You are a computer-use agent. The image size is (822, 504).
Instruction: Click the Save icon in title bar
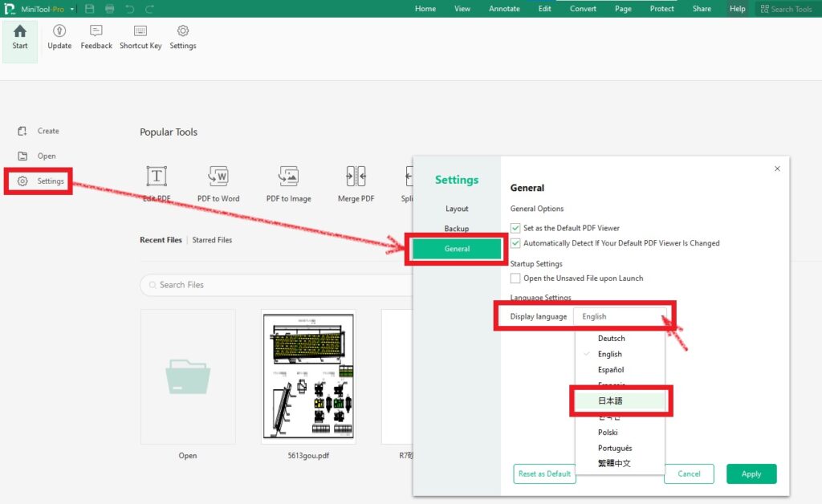pos(90,9)
